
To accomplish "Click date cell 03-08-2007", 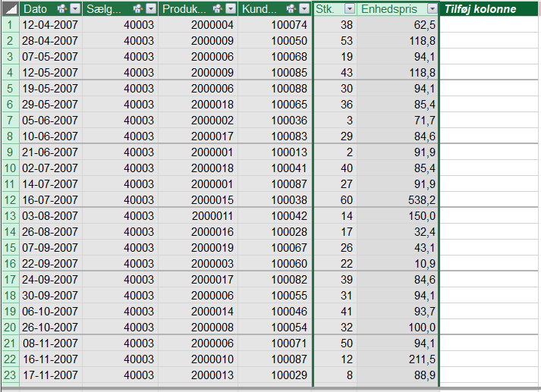I will [x=51, y=216].
